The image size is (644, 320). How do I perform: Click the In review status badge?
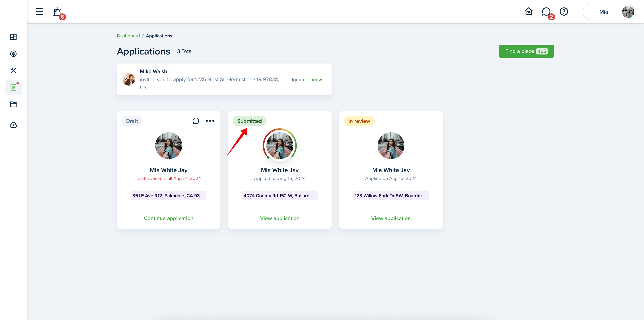(x=359, y=121)
